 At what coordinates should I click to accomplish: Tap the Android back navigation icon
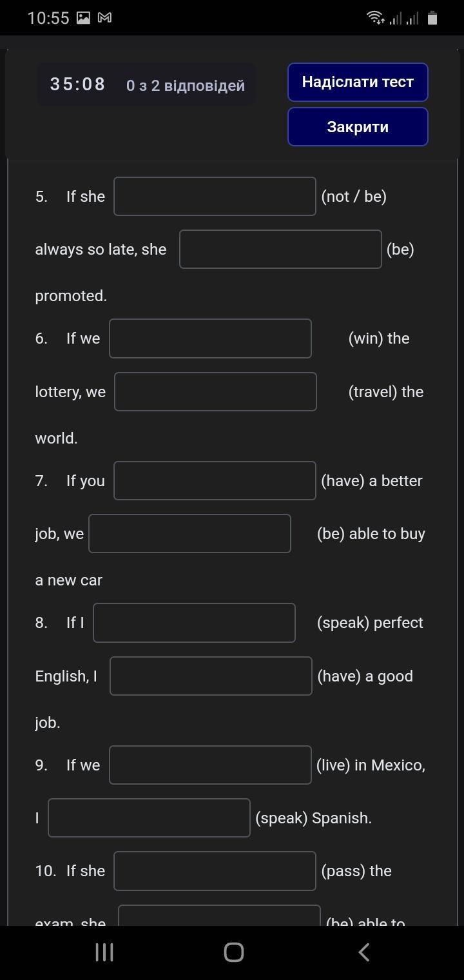point(364,952)
